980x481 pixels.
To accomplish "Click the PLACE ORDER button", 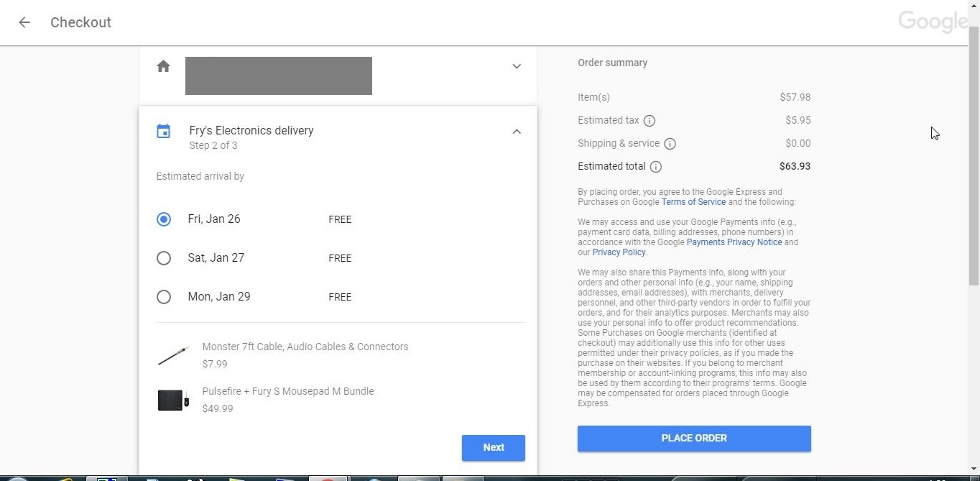I will [694, 439].
